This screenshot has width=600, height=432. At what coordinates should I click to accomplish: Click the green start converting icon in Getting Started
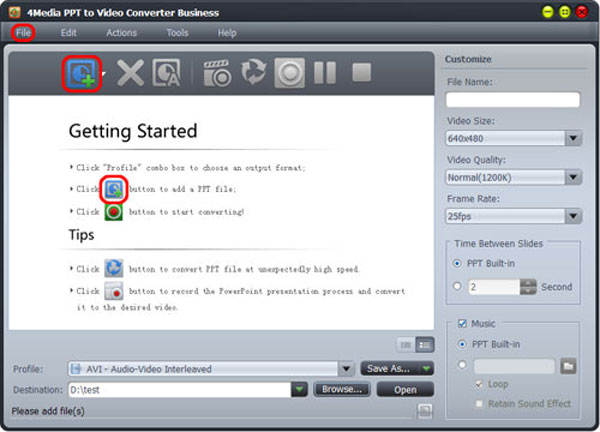point(114,212)
